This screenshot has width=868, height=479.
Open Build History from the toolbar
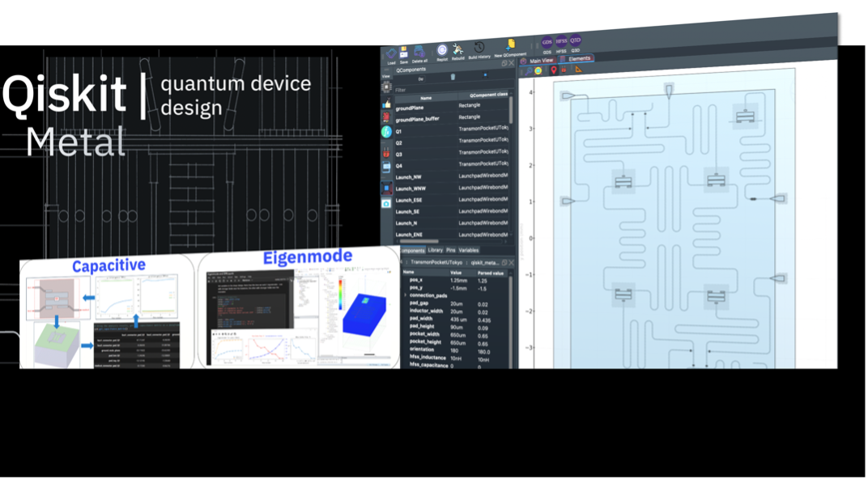coord(479,47)
